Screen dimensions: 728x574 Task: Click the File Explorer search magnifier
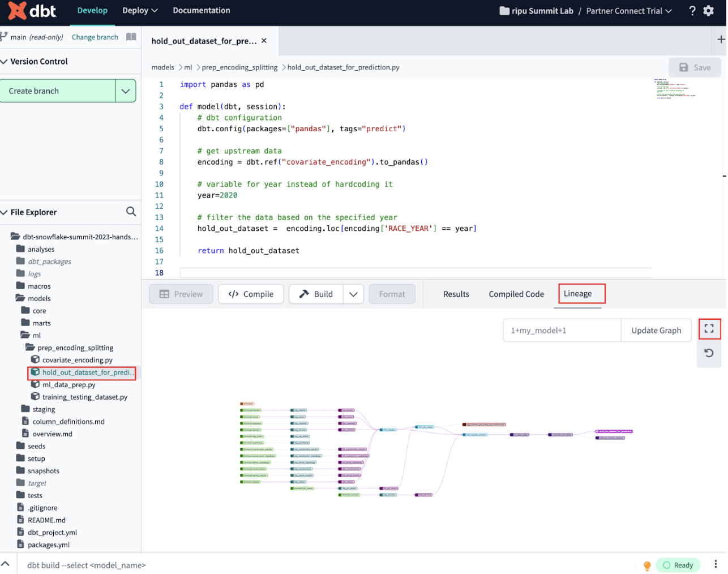pos(131,212)
